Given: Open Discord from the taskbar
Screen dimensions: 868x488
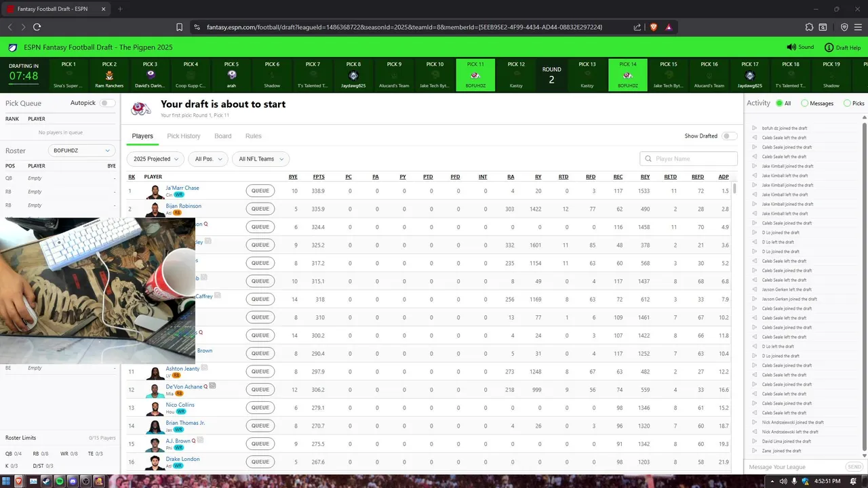Looking at the screenshot, I should point(73,481).
